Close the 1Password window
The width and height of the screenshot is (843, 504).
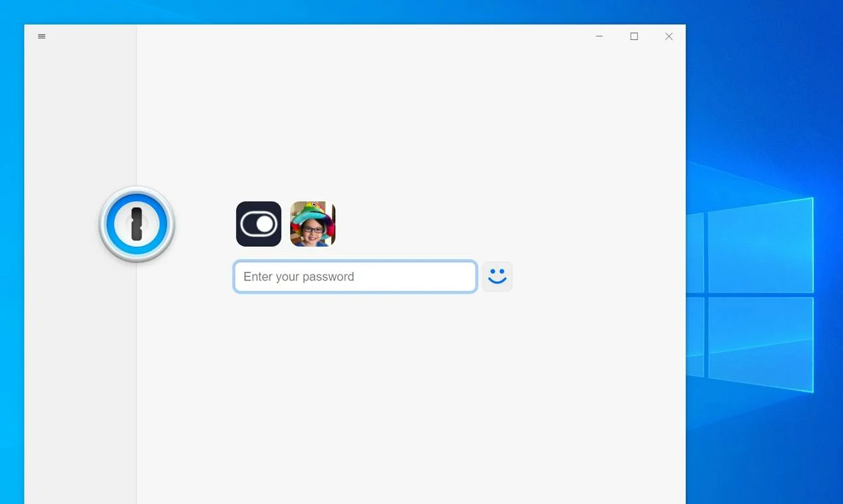click(668, 36)
